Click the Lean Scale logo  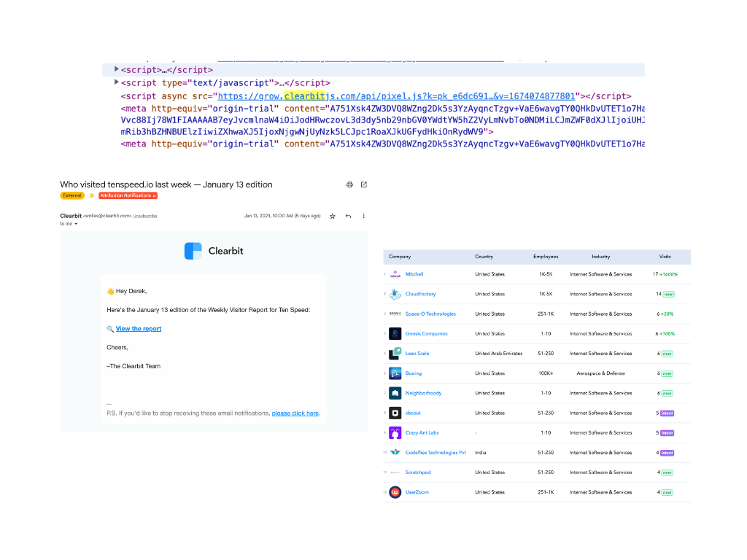click(395, 354)
